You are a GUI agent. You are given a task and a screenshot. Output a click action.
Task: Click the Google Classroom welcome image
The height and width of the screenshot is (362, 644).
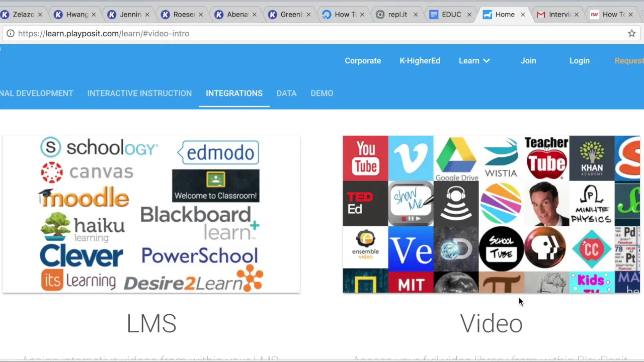215,186
